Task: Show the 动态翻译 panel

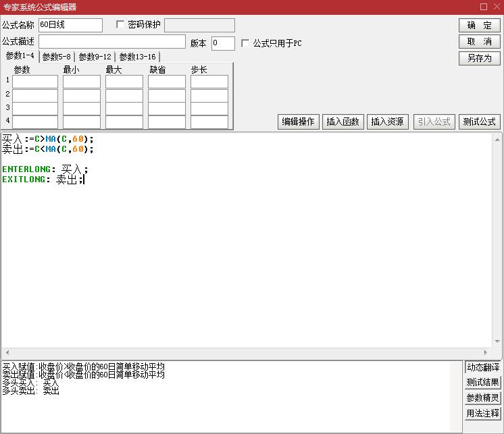Action: click(483, 367)
